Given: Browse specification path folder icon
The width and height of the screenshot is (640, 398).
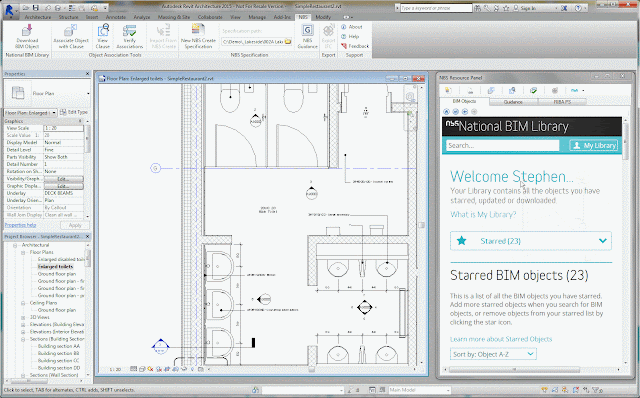Looking at the screenshot, I should [x=288, y=42].
